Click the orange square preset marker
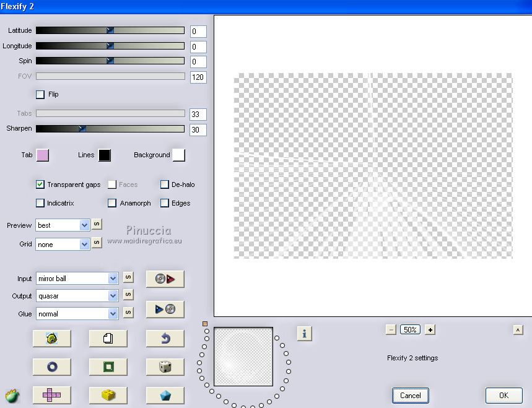Viewport: 532px width, 408px height. (x=205, y=324)
